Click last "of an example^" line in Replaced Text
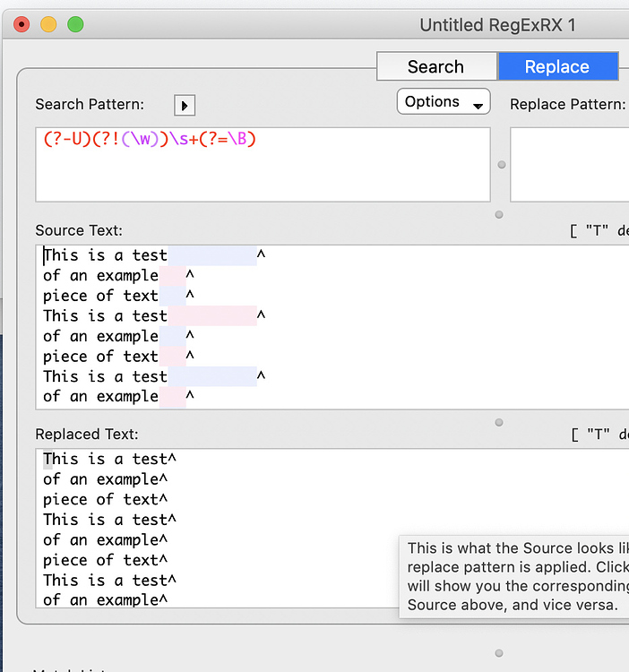Viewport: 629px width, 672px height. coord(105,600)
